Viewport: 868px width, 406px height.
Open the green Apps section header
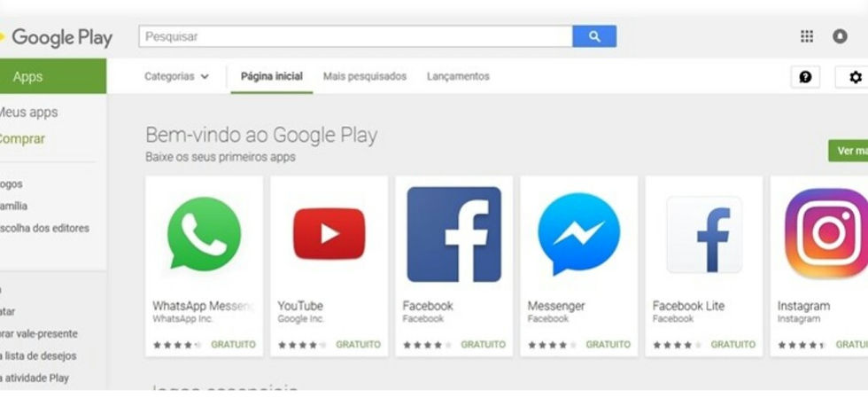point(53,76)
